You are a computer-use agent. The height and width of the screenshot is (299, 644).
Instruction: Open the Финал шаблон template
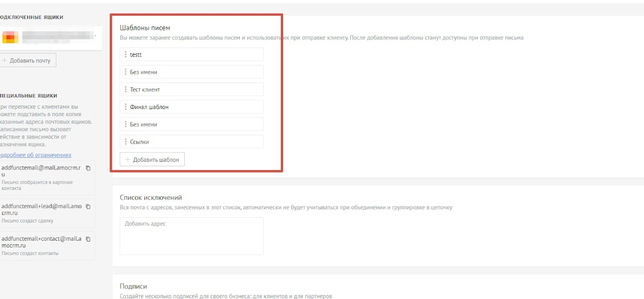pyautogui.click(x=192, y=107)
